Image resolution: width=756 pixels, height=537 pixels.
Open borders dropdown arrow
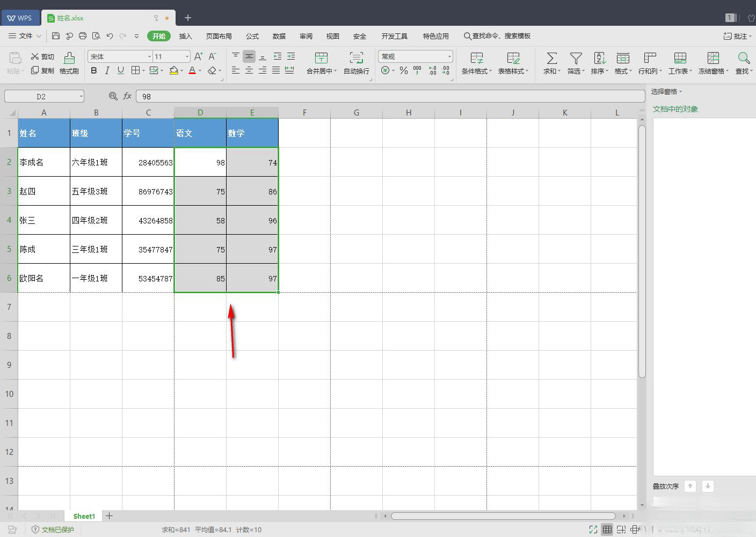143,71
